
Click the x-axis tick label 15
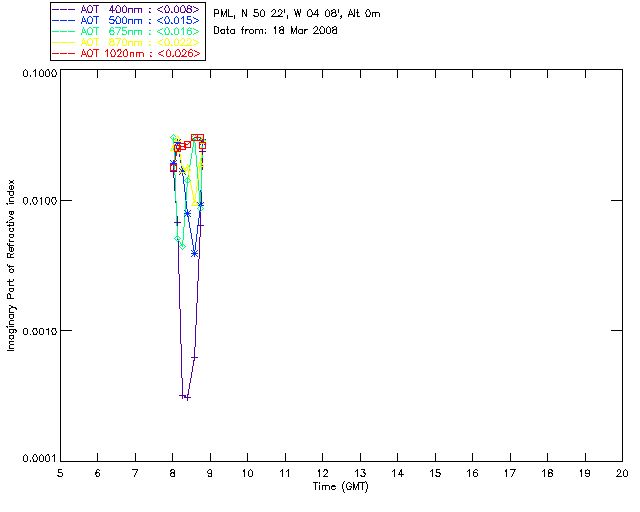tap(435, 474)
